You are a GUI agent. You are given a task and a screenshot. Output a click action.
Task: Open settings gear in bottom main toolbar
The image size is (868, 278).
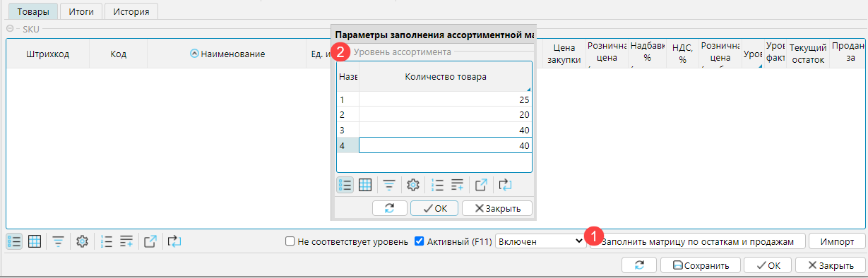[82, 241]
